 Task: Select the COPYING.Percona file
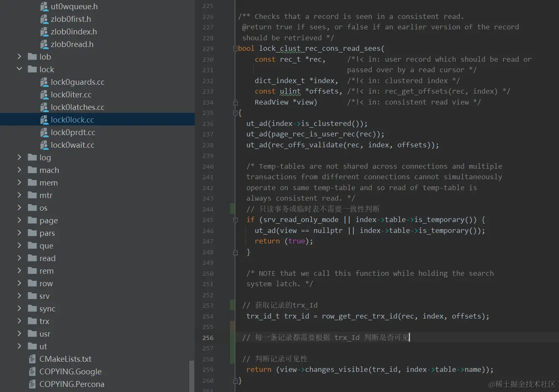coord(72,384)
